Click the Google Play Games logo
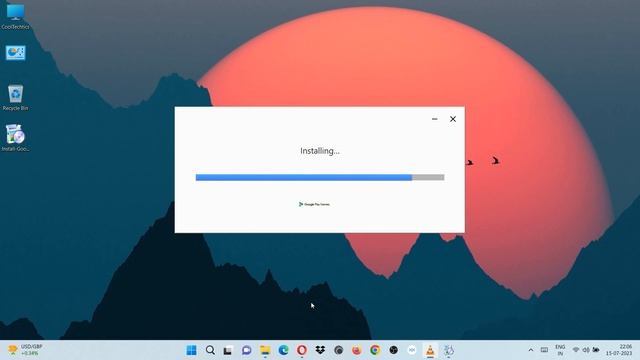The image size is (640, 360). pos(314,204)
